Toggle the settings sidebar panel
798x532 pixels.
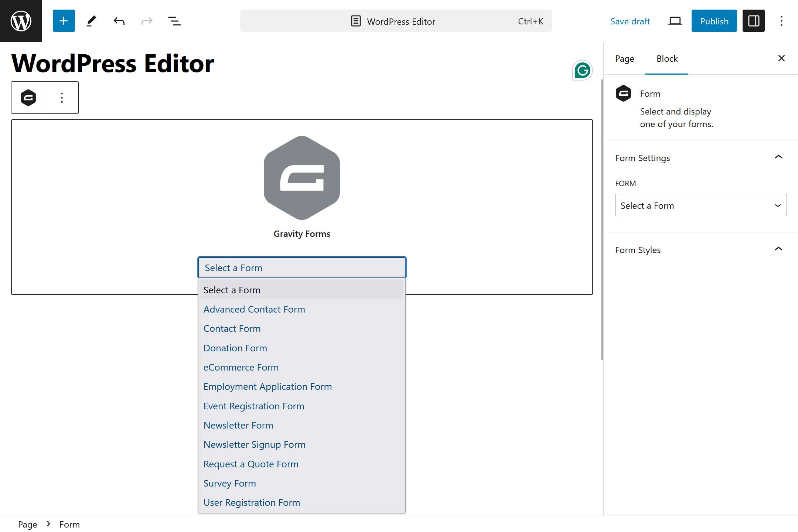(753, 21)
